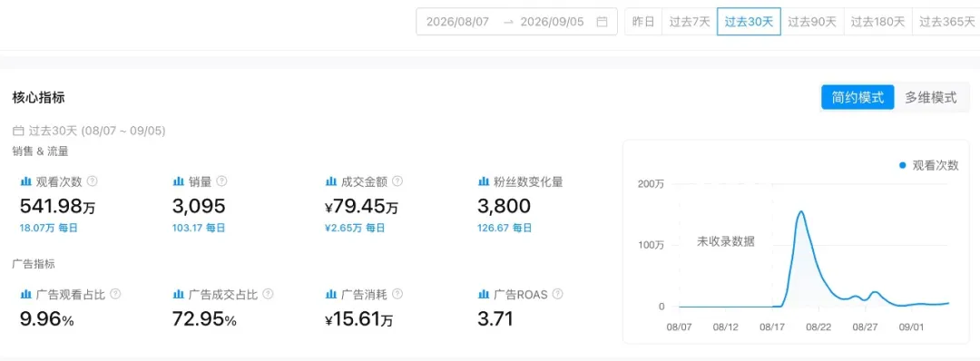Click the 核心指标 section heading
Screen dimensions: 980x361
(x=38, y=98)
